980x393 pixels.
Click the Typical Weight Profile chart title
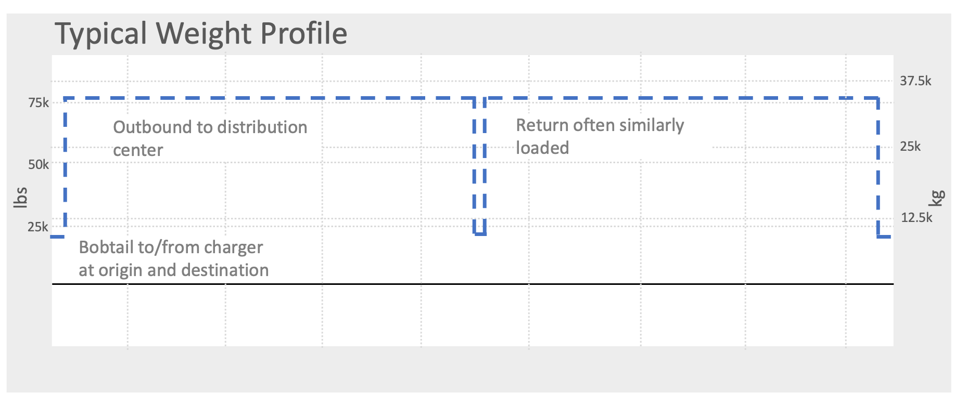coord(201,33)
